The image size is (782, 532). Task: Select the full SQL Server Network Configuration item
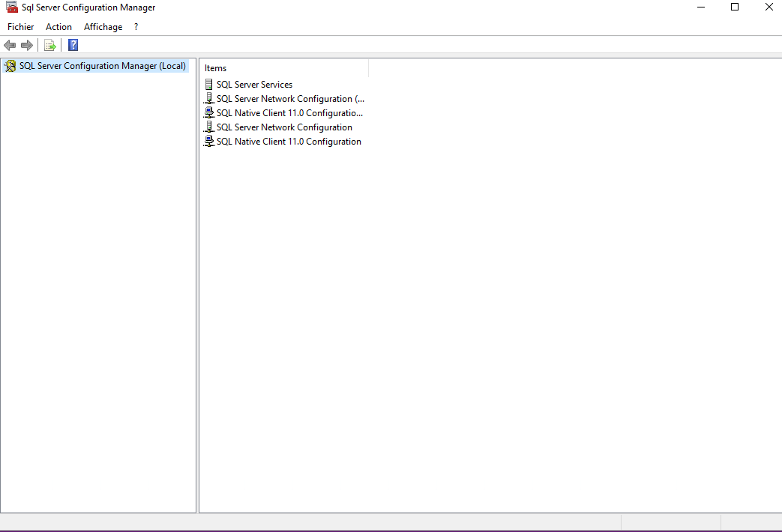(284, 127)
